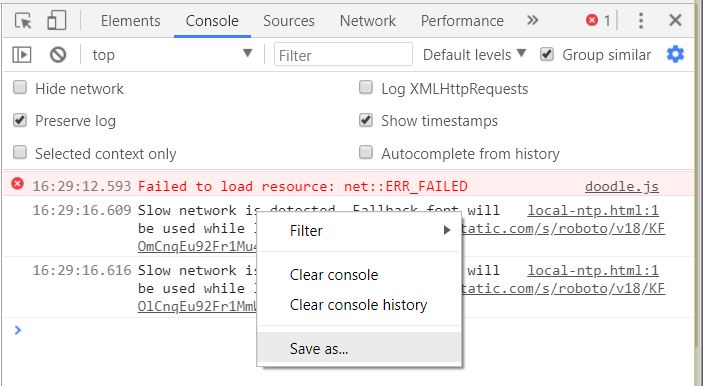Clear console using the ban icon
The height and width of the screenshot is (386, 703).
tap(58, 55)
